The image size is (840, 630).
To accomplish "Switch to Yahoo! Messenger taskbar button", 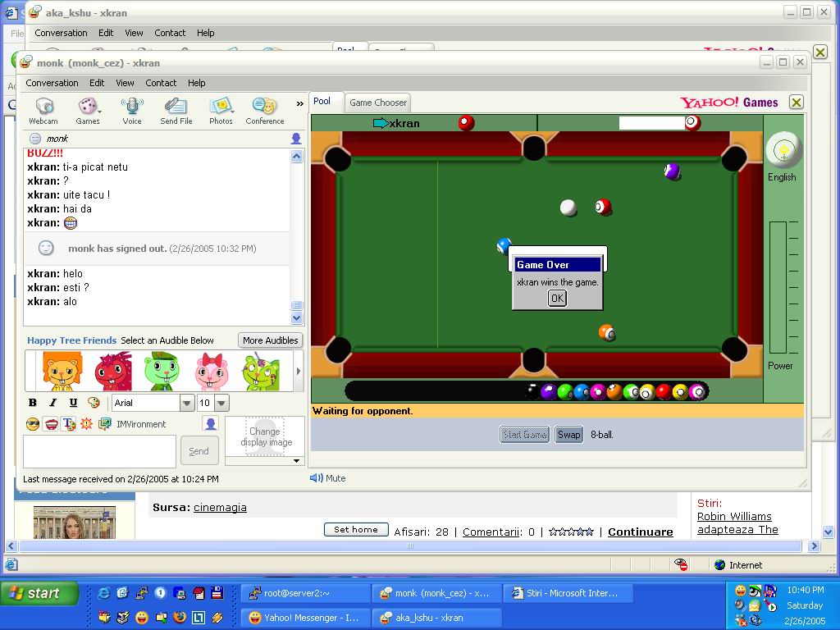I will click(306, 618).
